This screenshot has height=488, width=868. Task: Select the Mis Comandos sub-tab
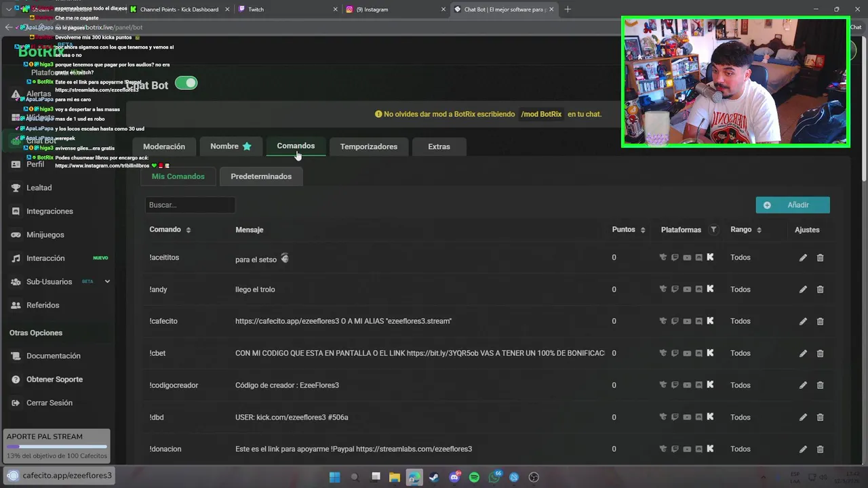click(x=178, y=176)
